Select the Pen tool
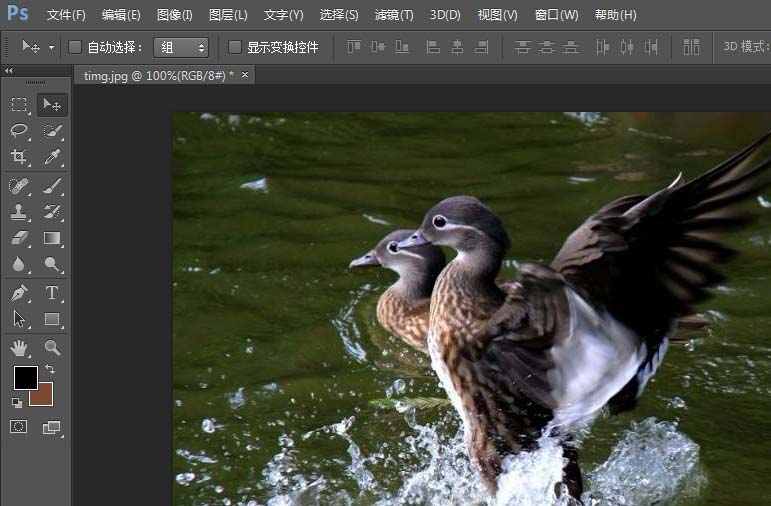 (19, 293)
